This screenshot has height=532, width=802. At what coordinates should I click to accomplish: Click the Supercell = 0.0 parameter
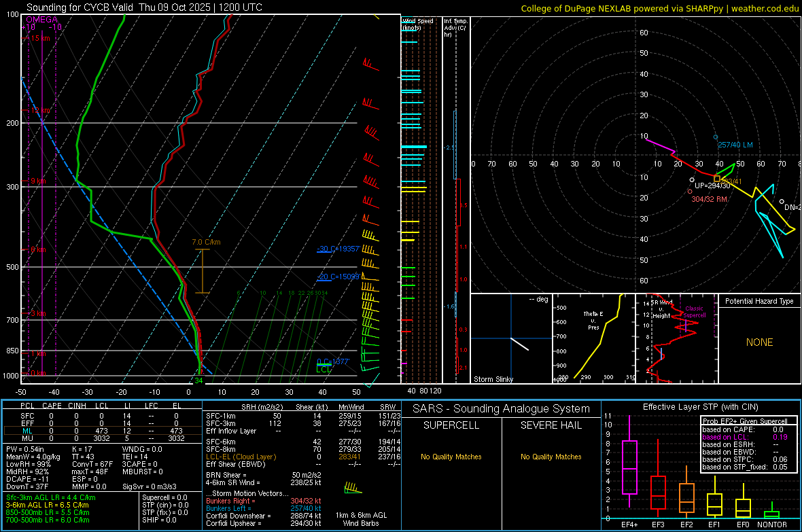click(164, 497)
